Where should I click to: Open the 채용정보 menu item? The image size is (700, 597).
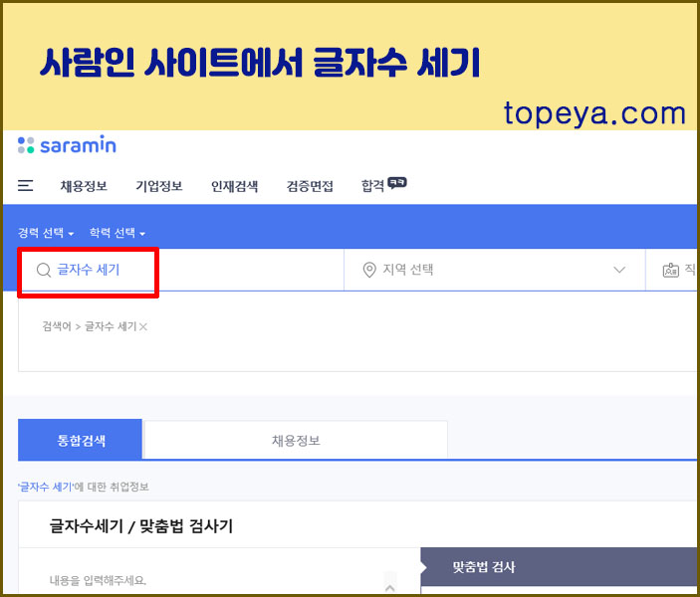[84, 186]
